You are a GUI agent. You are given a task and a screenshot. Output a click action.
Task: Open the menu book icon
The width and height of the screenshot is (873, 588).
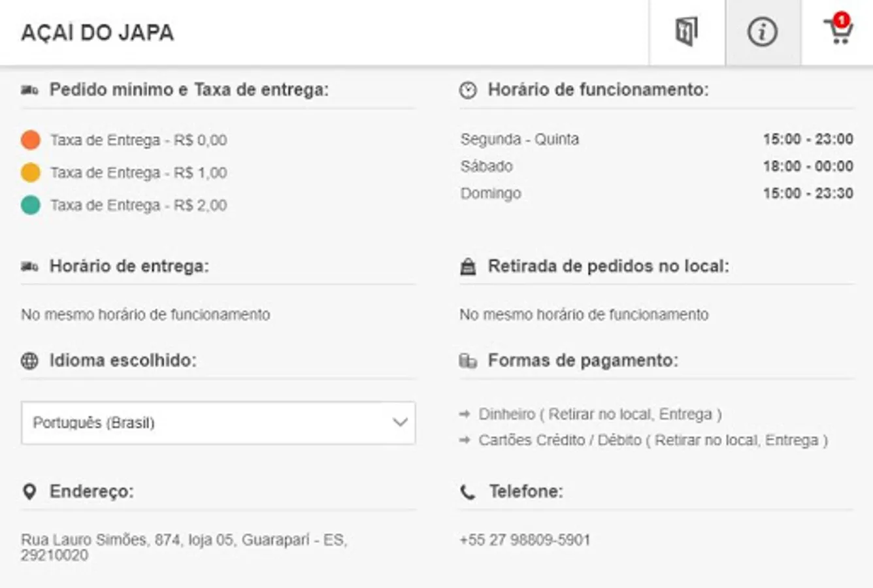(686, 32)
